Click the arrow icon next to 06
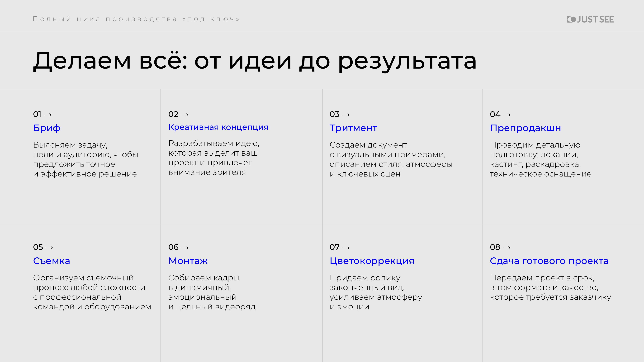The width and height of the screenshot is (644, 362). pos(185,248)
